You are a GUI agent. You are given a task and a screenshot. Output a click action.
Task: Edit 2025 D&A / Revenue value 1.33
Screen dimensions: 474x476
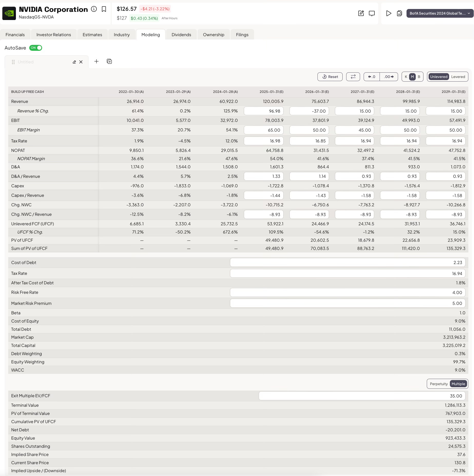point(264,176)
